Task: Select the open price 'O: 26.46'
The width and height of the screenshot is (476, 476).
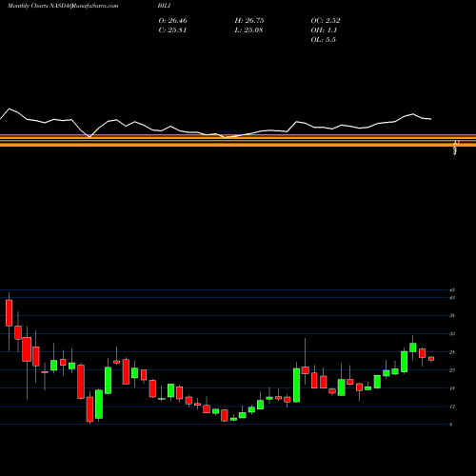Action: click(172, 21)
